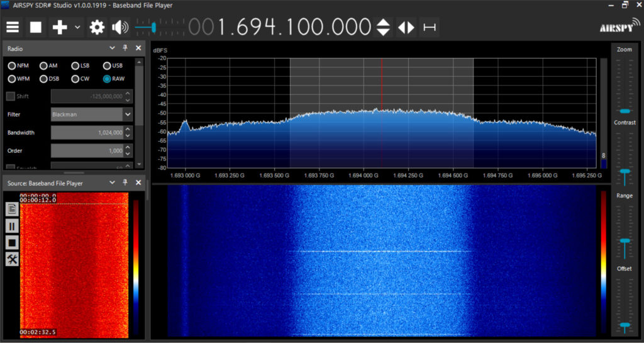
Task: Close the Baseband File Player panel
Action: [x=138, y=183]
